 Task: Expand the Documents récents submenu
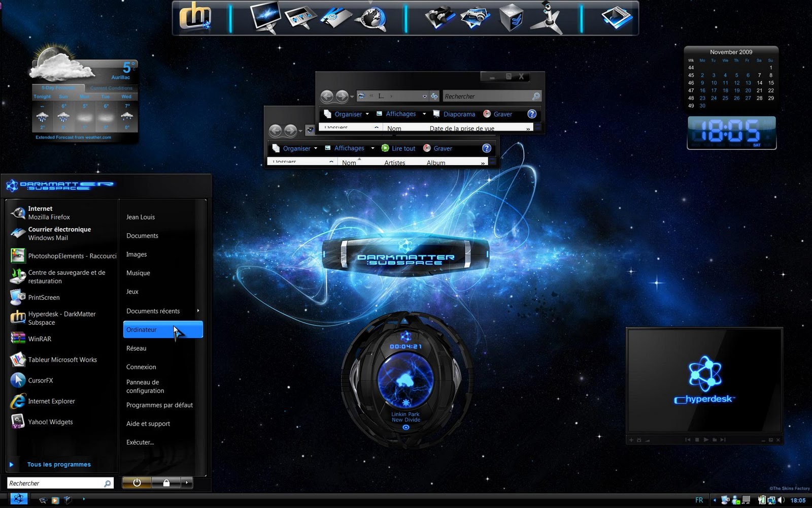(x=198, y=310)
